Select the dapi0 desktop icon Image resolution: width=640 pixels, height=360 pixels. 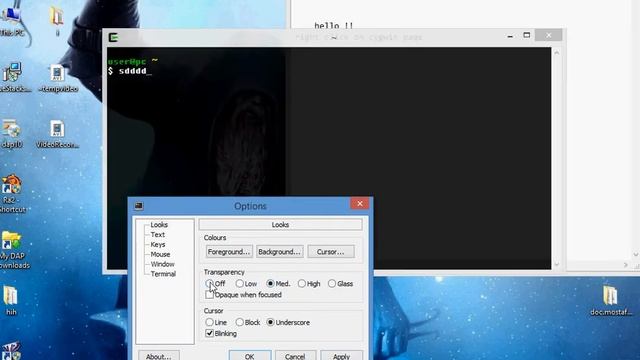click(11, 134)
